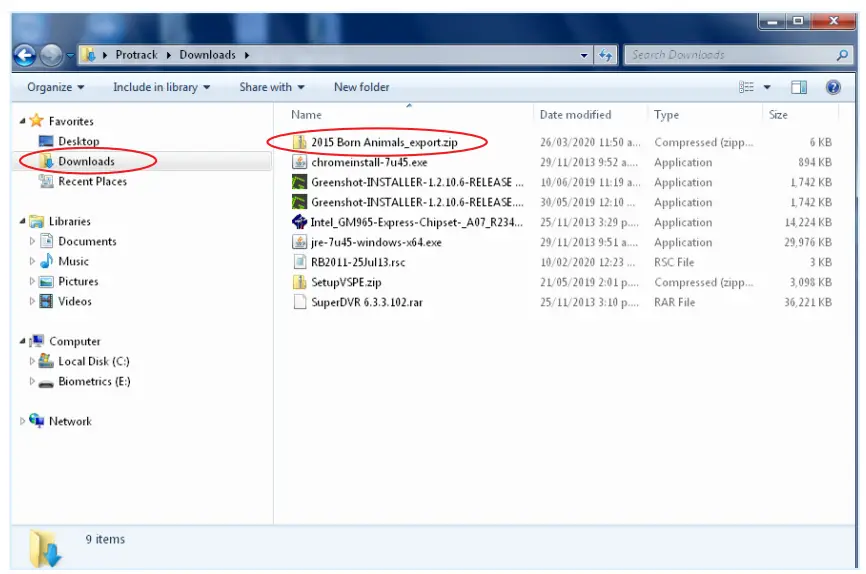Select Favorites star icon
The image size is (866, 574).
click(36, 120)
